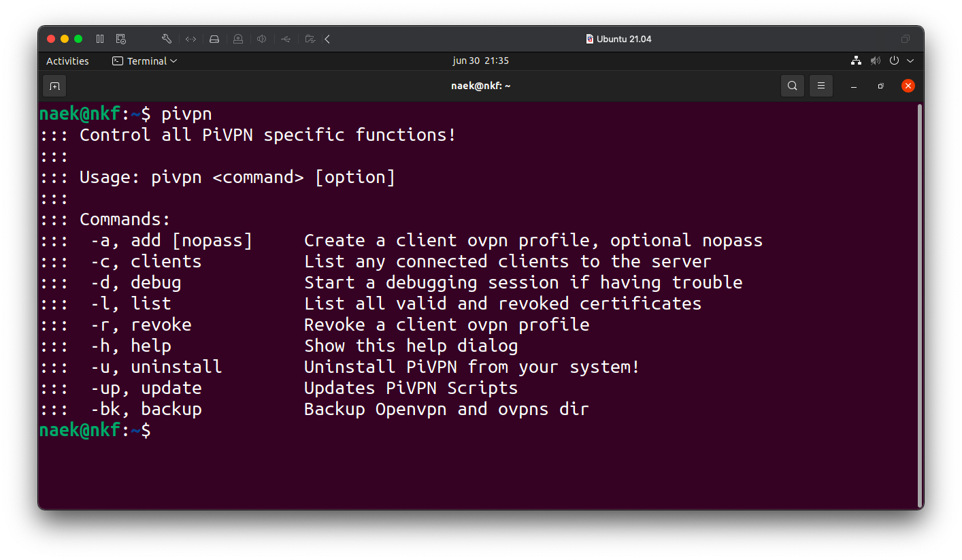Open the VM snapshot manager icon
962x560 pixels.
[120, 39]
